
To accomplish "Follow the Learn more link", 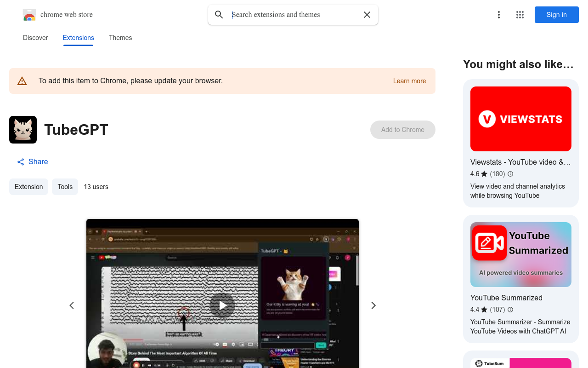I will coord(409,81).
